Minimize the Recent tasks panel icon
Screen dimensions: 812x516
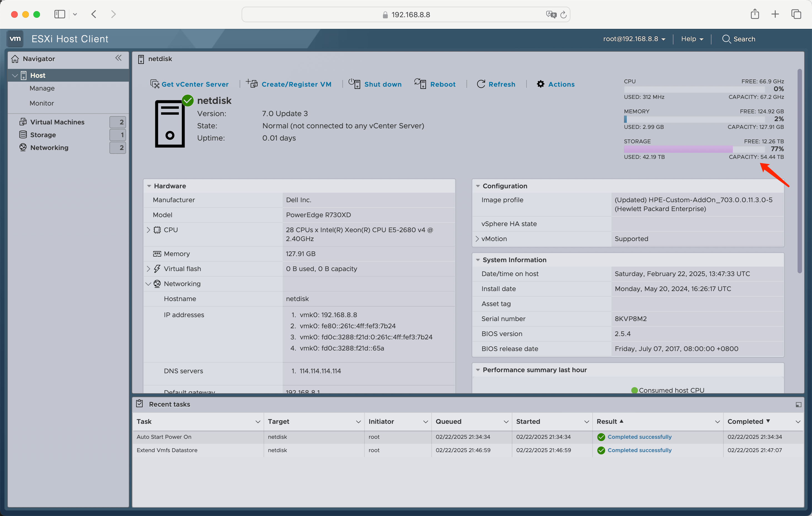(x=798, y=404)
